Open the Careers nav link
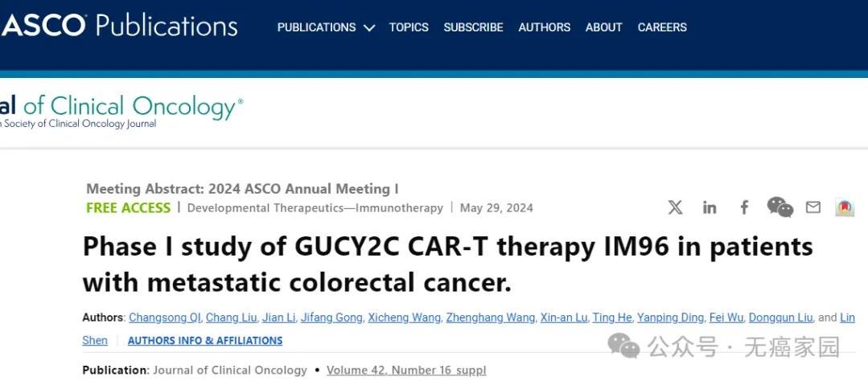This screenshot has width=868, height=381. pyautogui.click(x=662, y=27)
